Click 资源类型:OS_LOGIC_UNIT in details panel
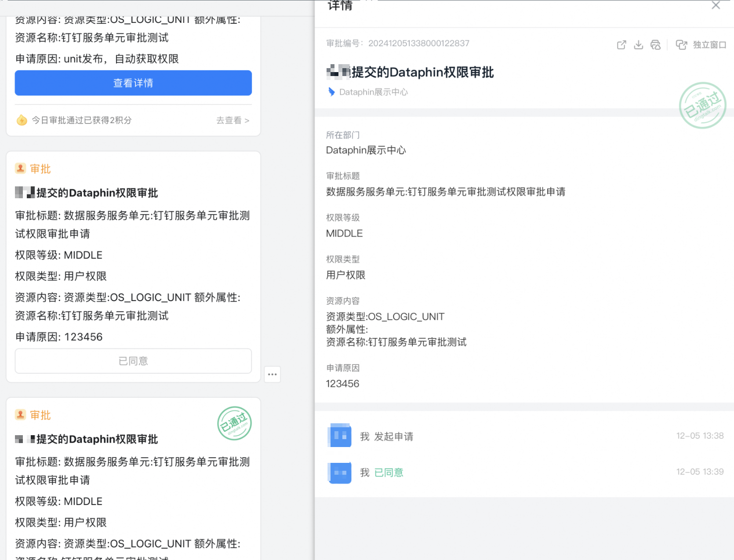This screenshot has height=560, width=734. [385, 316]
